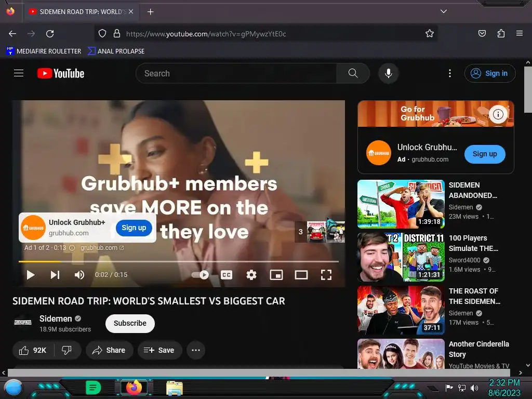
Task: Search with voice microphone icon
Action: (x=389, y=73)
